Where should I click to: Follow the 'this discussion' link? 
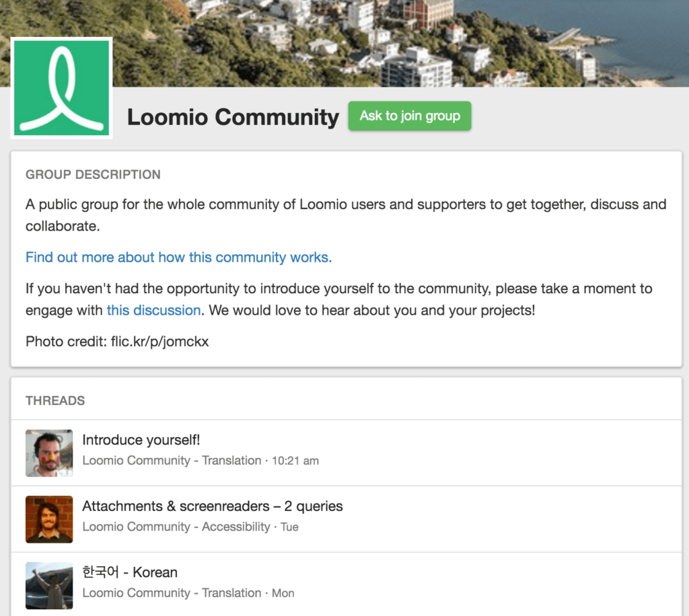coord(153,310)
